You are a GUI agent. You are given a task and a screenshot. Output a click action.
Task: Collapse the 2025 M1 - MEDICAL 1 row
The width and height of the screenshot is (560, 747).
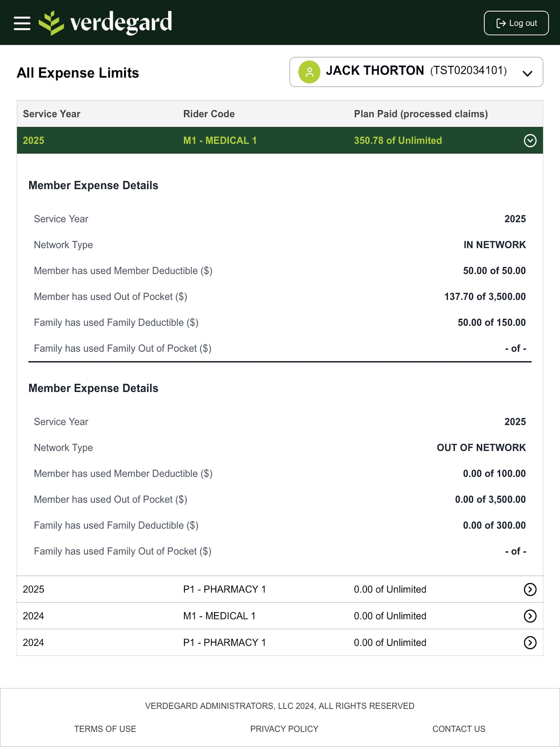coord(530,141)
